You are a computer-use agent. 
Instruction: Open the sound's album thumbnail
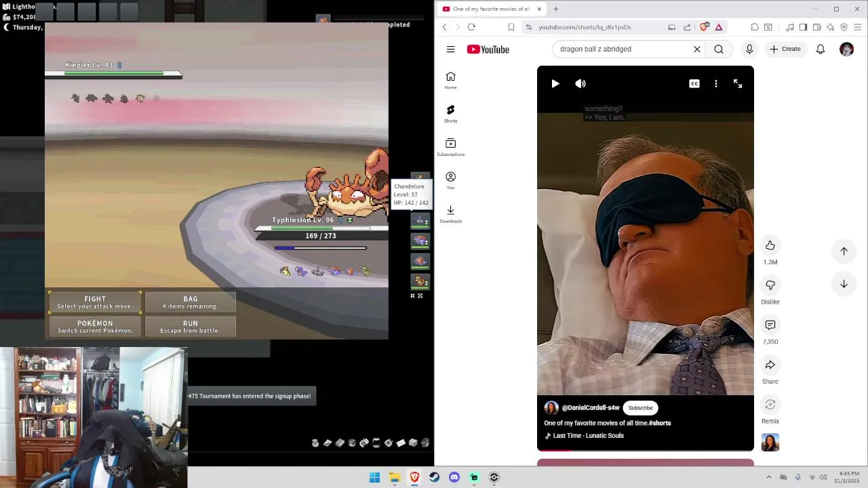770,443
